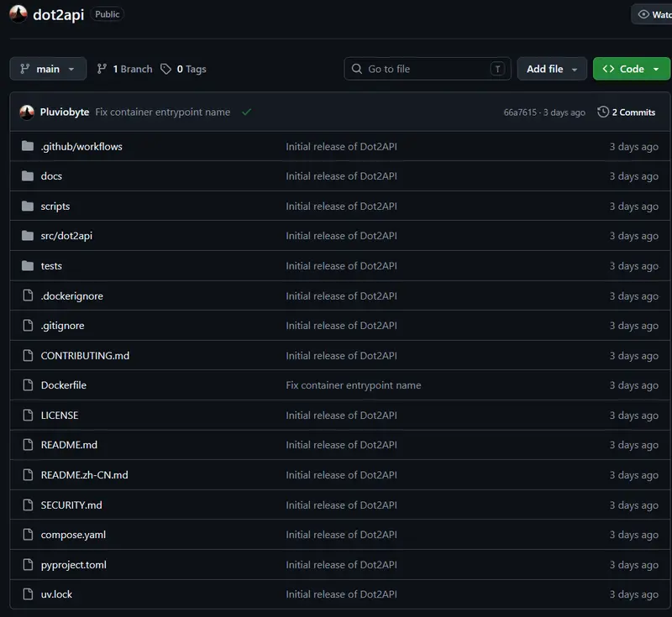Screen dimensions: 672x617
Task: Click the Public visibility badge
Action: click(108, 14)
